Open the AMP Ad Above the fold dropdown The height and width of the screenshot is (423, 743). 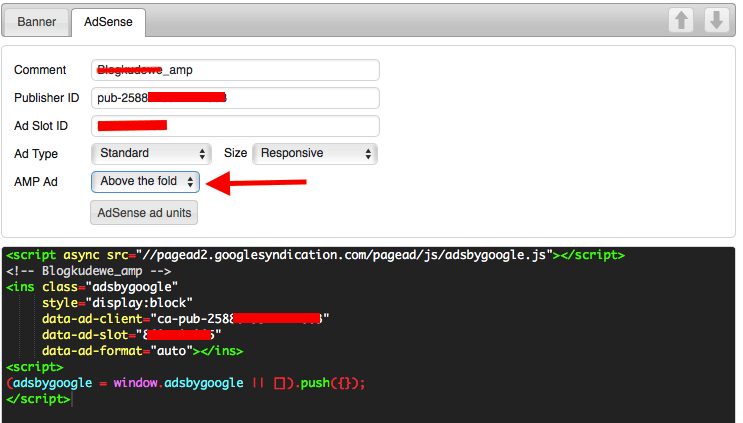145,181
